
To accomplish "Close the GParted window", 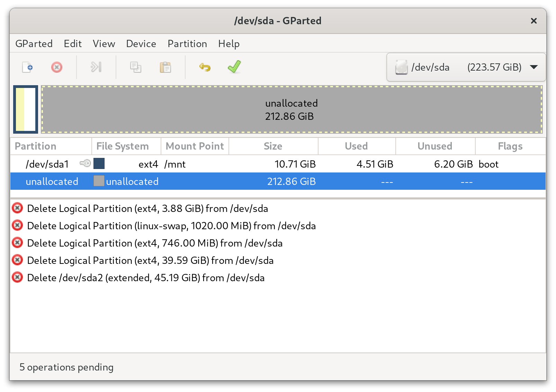I will pyautogui.click(x=534, y=21).
